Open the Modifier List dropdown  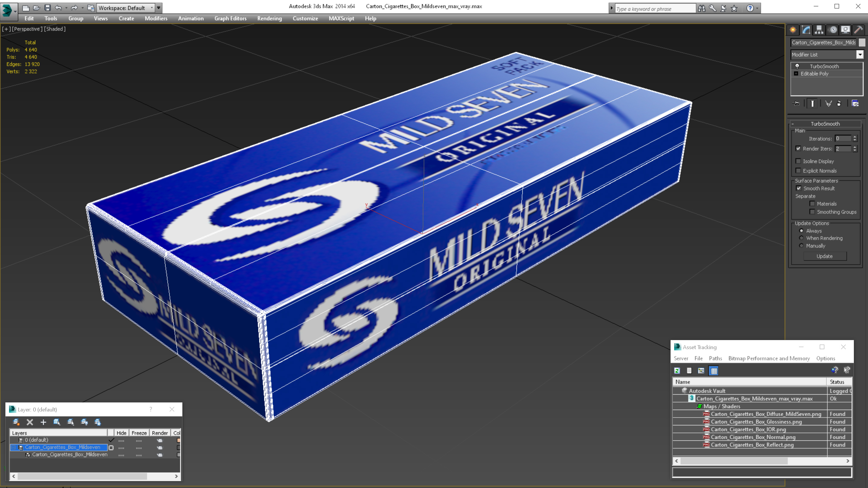860,55
